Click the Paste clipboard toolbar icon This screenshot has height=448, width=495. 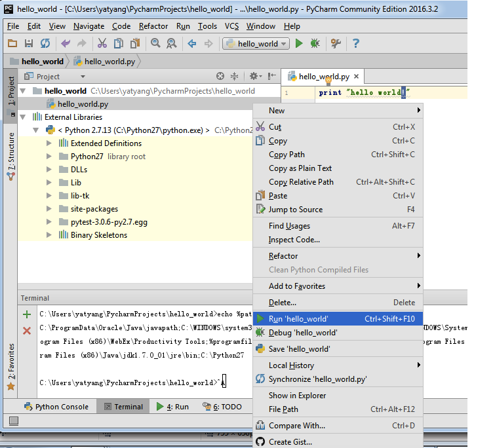pos(135,43)
